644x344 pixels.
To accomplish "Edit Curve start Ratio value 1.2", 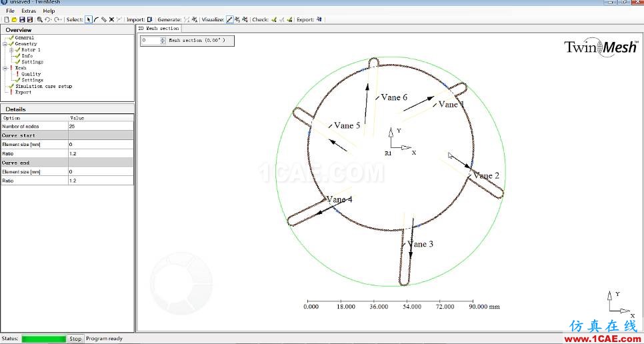I will tap(101, 153).
